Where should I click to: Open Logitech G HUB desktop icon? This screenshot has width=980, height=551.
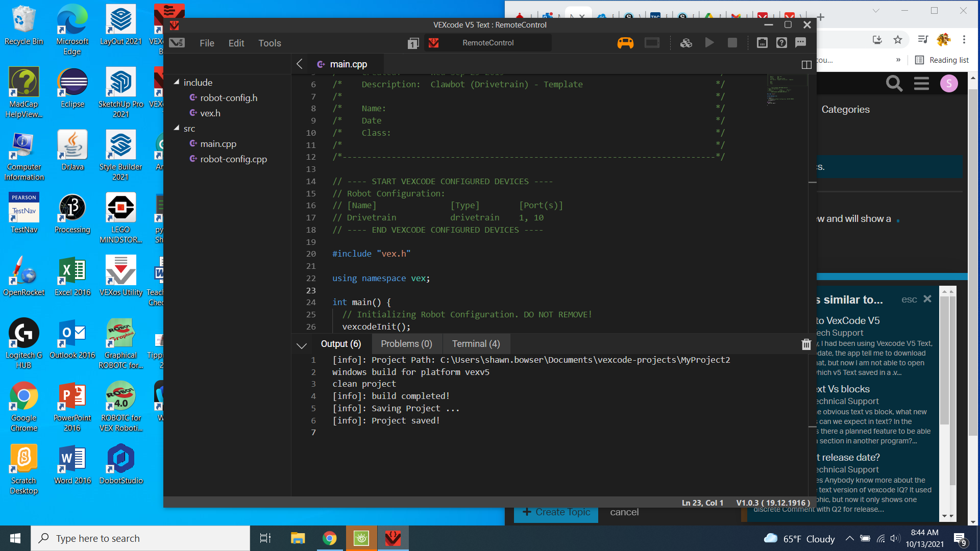[23, 344]
